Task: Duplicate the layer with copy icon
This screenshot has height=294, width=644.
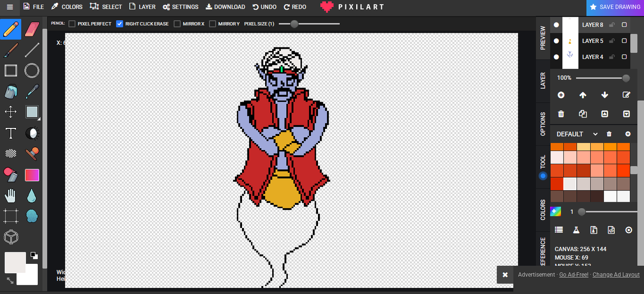Action: click(x=583, y=114)
